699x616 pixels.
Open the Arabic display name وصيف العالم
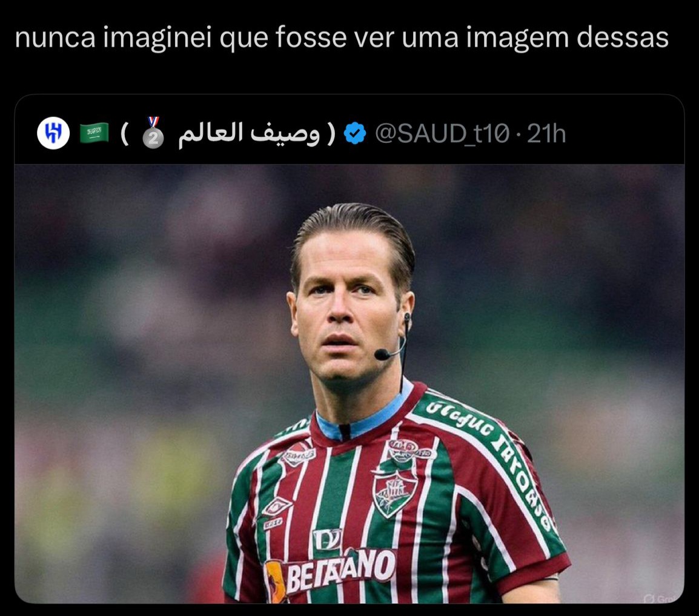[249, 133]
